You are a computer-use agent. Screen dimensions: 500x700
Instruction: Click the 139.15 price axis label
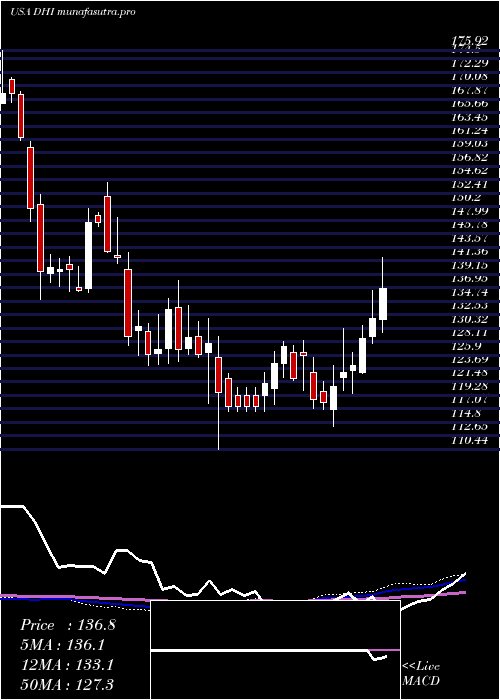pyautogui.click(x=469, y=265)
